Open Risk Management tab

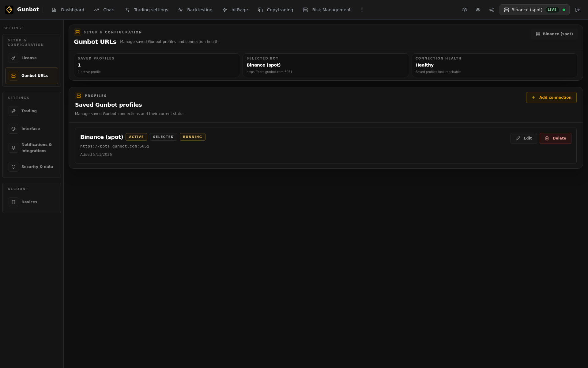tap(327, 10)
